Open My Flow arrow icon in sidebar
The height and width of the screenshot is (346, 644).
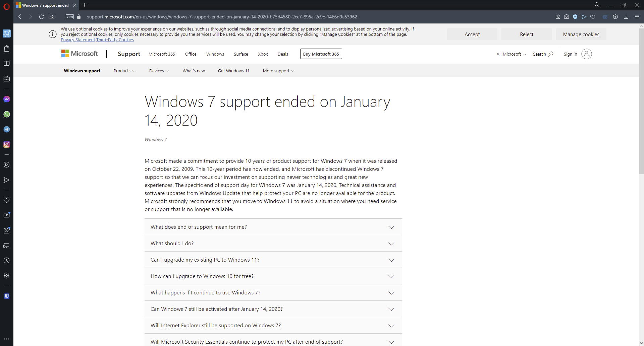(7, 180)
